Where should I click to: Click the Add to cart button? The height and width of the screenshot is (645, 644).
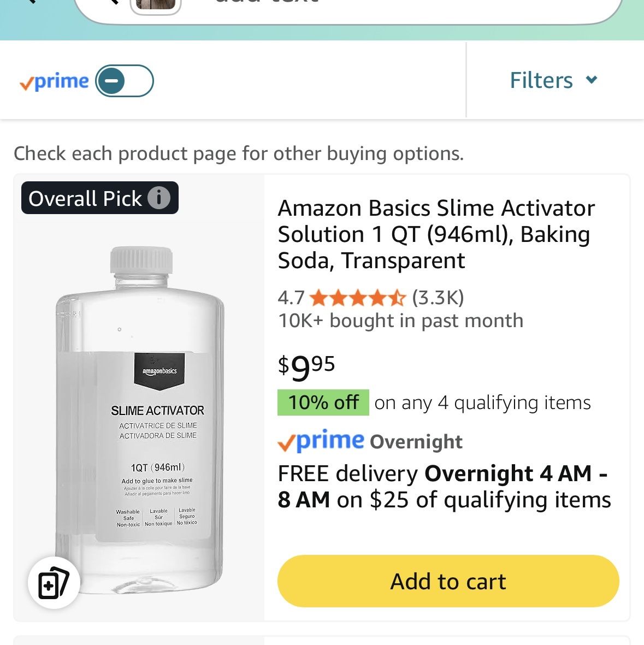(448, 581)
